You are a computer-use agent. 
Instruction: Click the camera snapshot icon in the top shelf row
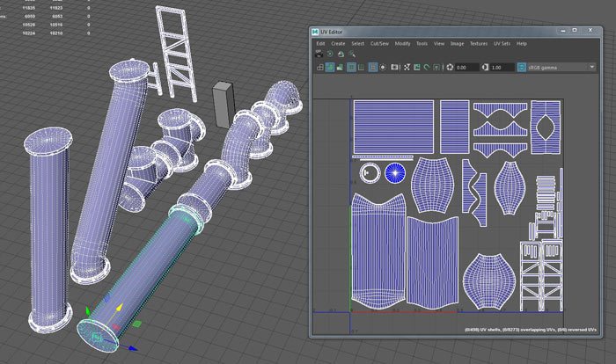tap(318, 54)
